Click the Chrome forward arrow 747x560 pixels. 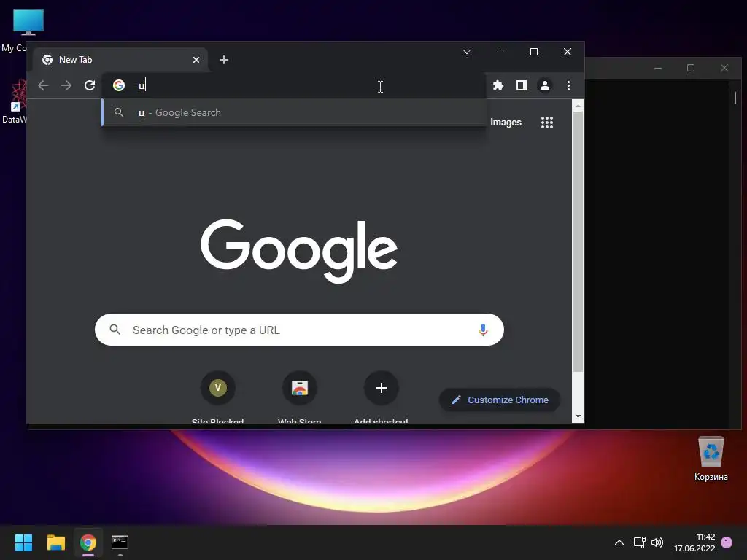pyautogui.click(x=66, y=85)
